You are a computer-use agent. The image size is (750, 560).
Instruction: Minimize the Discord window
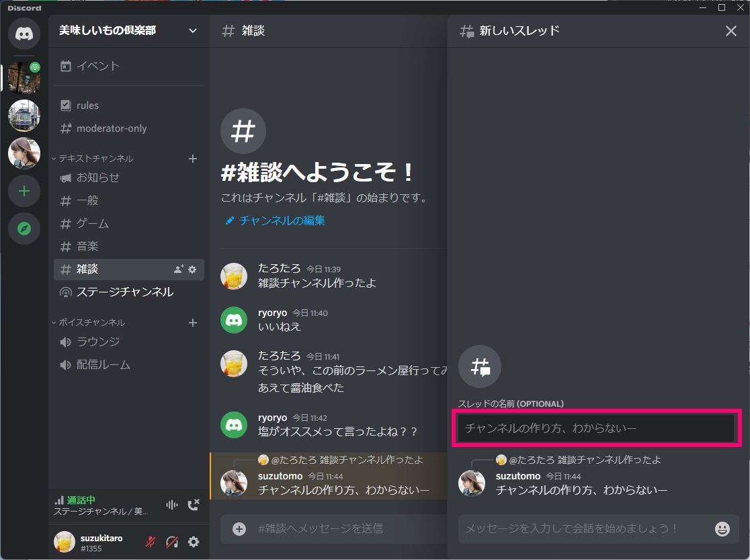(703, 7)
